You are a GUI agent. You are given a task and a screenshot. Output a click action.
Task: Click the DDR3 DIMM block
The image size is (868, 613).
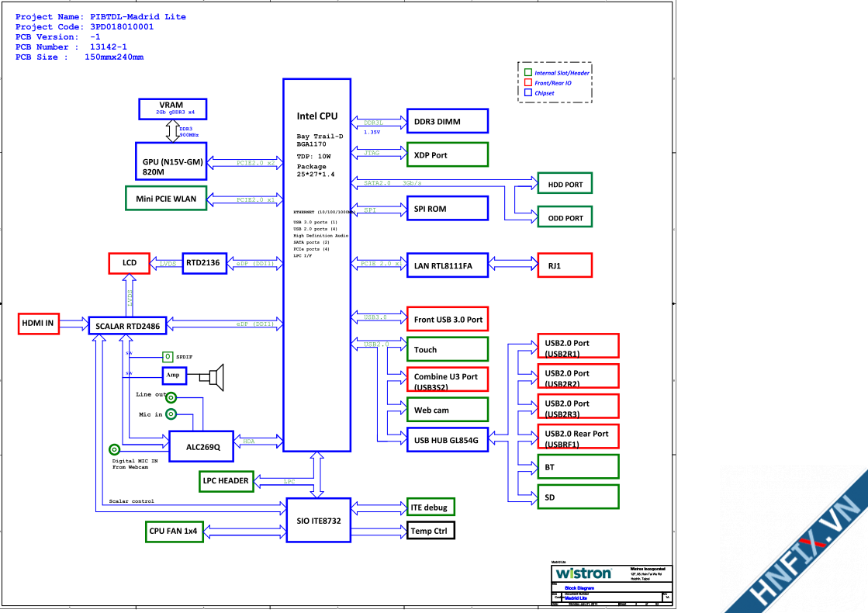point(447,121)
